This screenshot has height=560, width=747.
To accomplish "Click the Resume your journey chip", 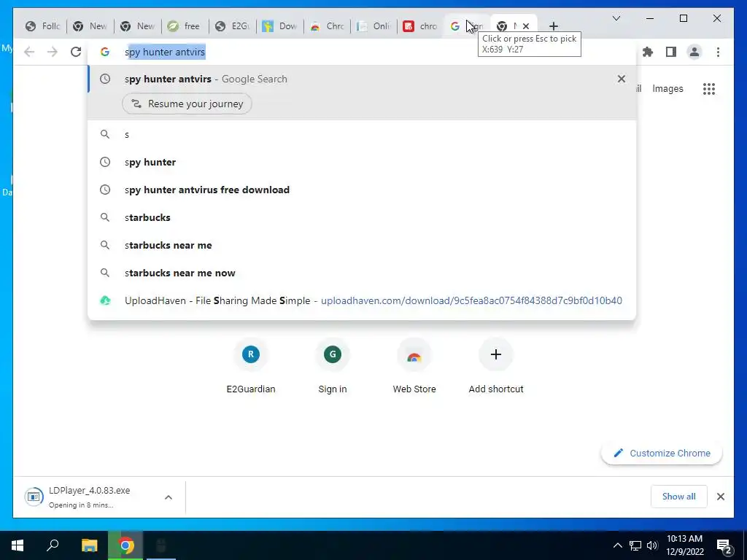I will pos(187,104).
